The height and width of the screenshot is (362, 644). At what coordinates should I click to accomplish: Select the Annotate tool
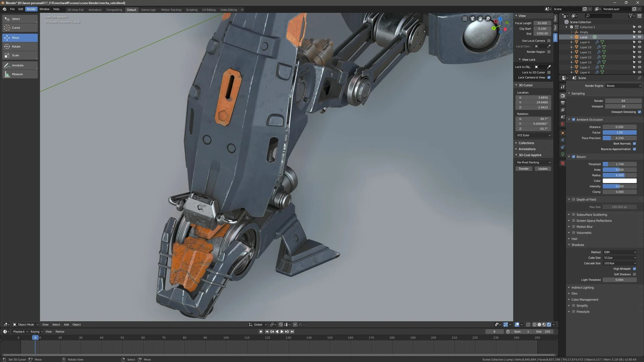coord(20,65)
